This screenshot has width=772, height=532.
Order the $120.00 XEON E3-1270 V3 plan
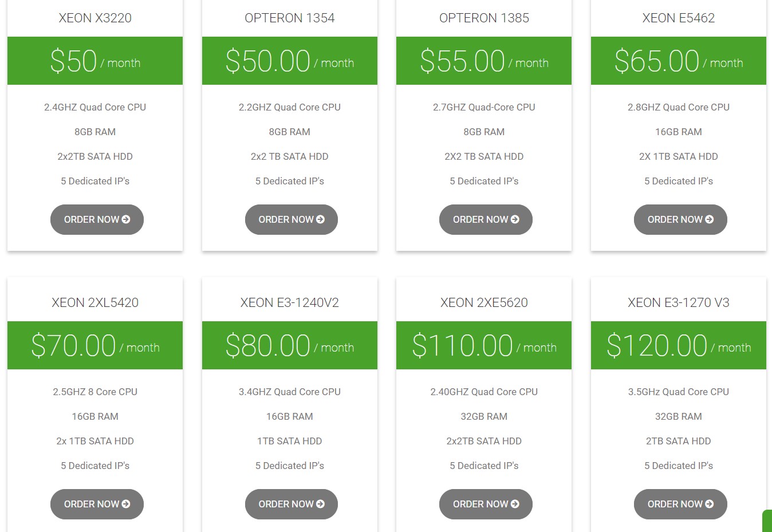pos(680,504)
